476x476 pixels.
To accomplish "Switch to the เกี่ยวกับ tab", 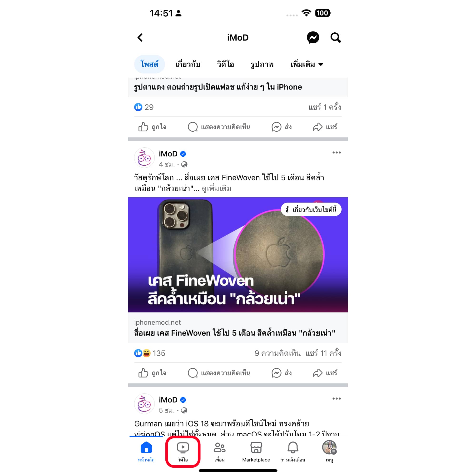I will click(188, 64).
